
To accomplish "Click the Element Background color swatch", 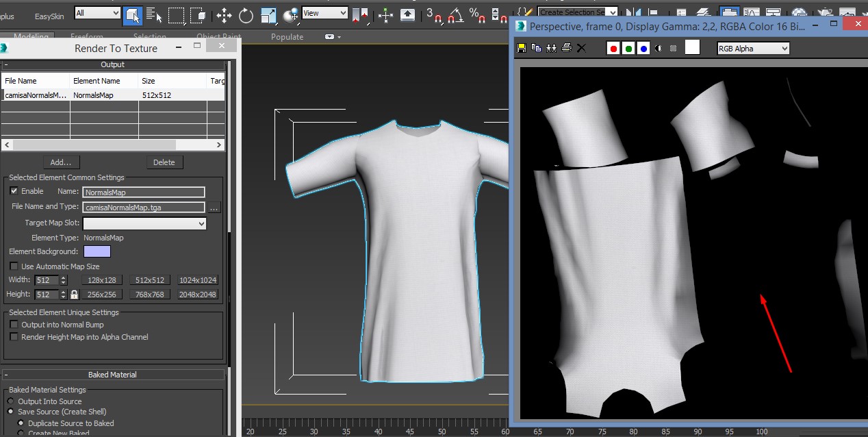I will click(x=97, y=251).
